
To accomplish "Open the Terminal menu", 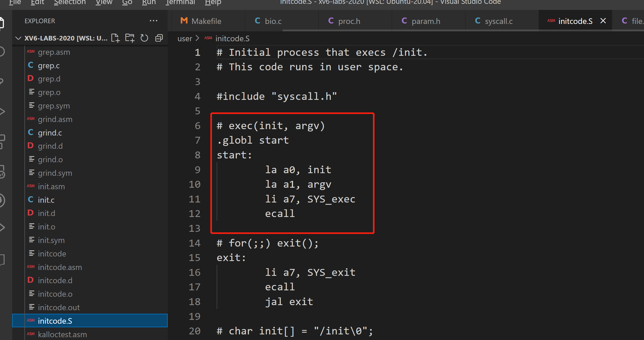I will coord(180,3).
